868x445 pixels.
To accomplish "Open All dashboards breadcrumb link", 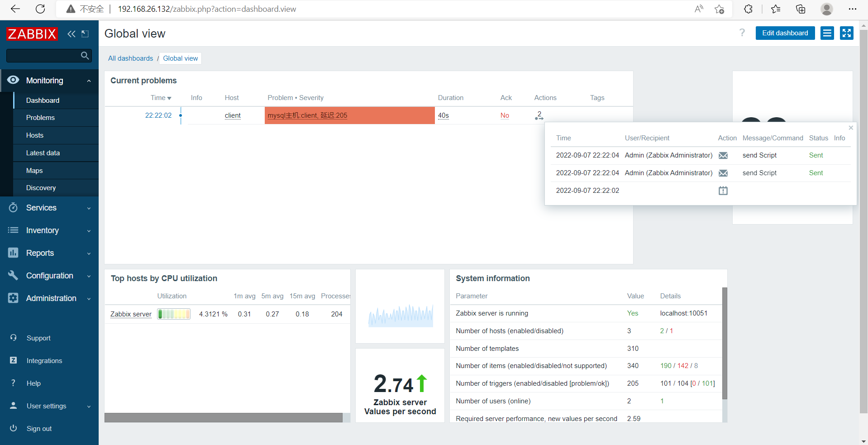I will pyautogui.click(x=130, y=58).
